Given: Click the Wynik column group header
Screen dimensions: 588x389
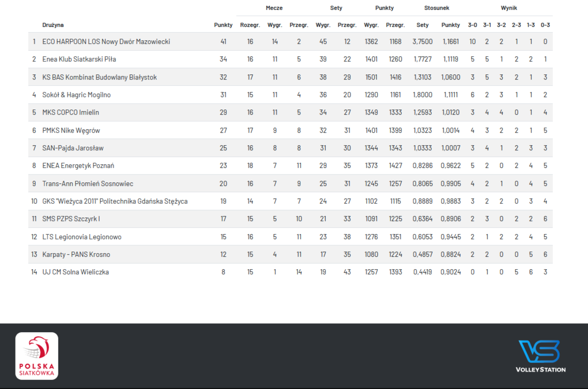Looking at the screenshot, I should (x=508, y=8).
